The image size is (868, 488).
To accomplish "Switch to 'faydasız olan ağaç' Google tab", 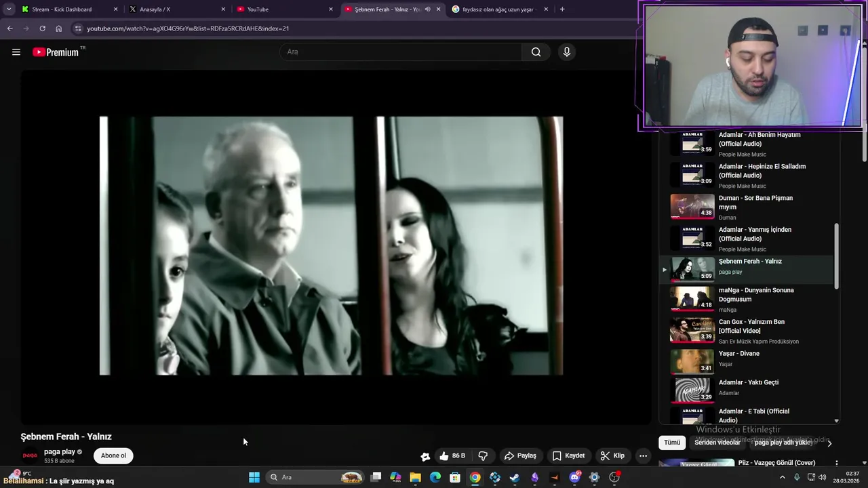I will pos(500,9).
